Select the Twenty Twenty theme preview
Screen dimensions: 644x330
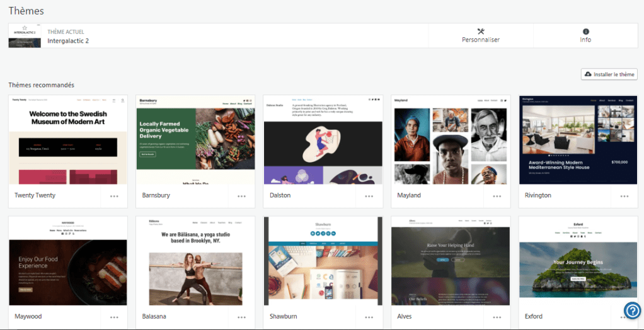click(68, 140)
